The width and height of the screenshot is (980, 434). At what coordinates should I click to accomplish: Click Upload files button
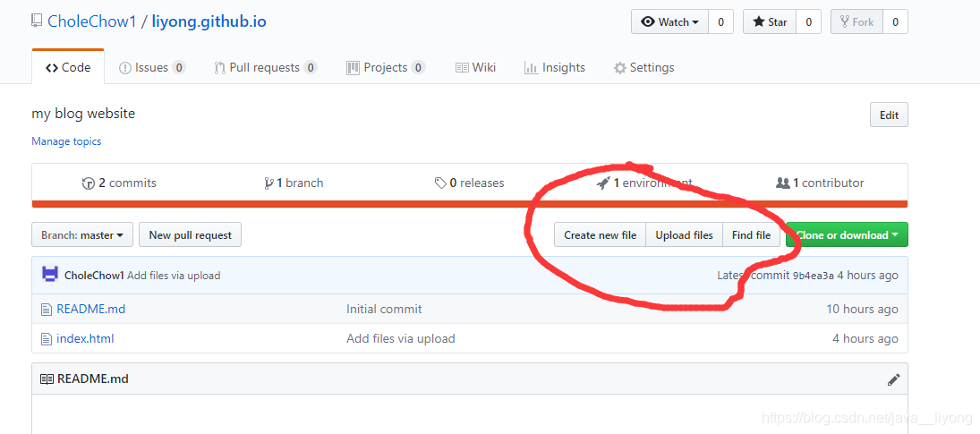pos(684,234)
